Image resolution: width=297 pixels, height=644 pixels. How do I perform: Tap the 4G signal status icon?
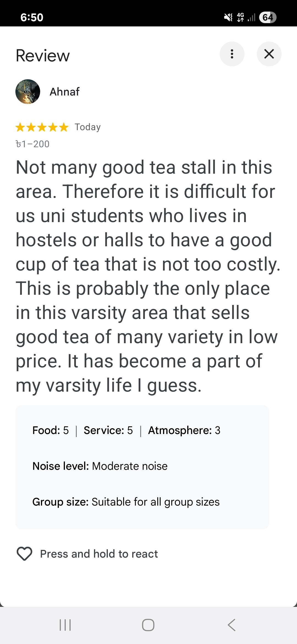tap(240, 17)
